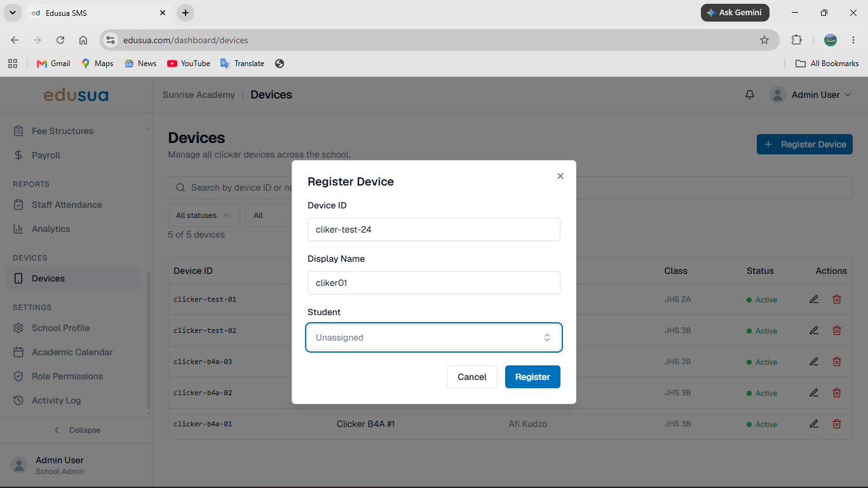Click the Cancel button in dialog
Viewport: 868px width, 488px height.
(x=471, y=377)
